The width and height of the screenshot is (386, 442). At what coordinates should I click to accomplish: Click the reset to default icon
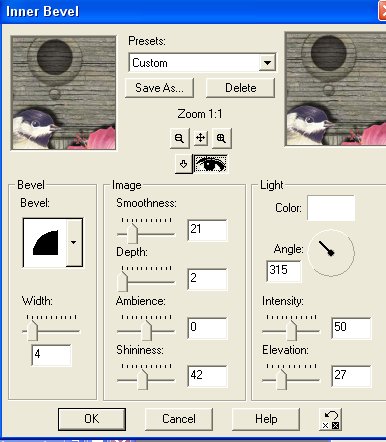(331, 419)
